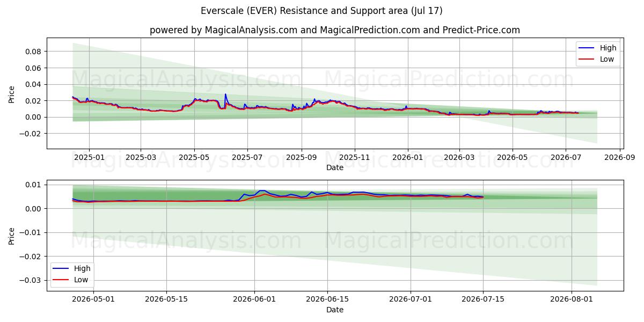The image size is (644, 322).
Task: Click the '2025-07' x-axis label
Action: coord(247,158)
